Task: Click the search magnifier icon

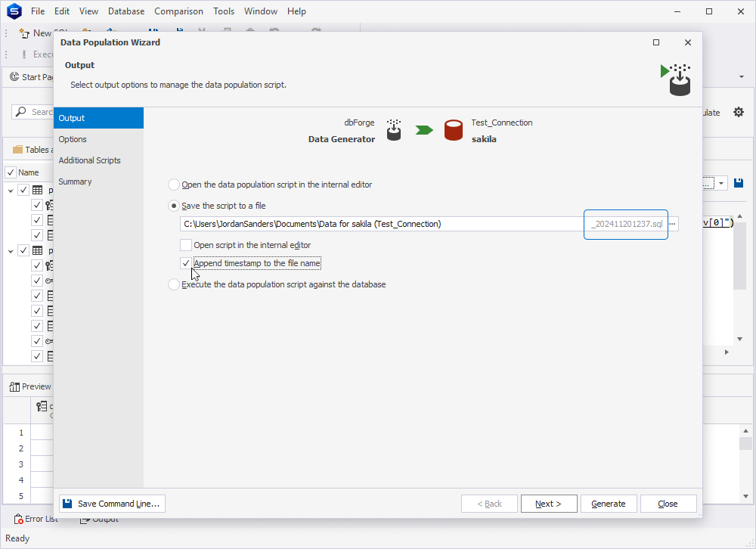Action: 20,112
